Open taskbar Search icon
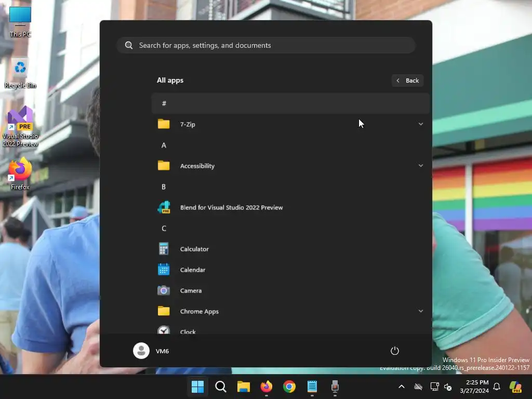 tap(220, 387)
